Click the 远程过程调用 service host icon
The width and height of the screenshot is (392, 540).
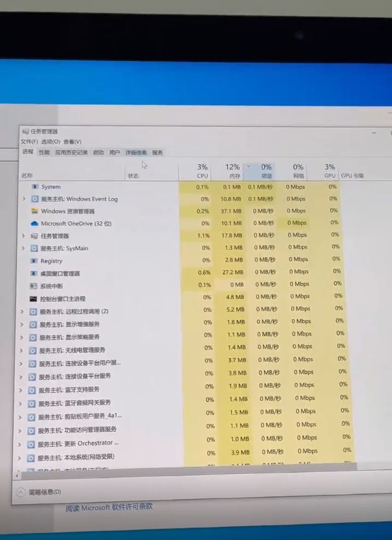(x=33, y=311)
